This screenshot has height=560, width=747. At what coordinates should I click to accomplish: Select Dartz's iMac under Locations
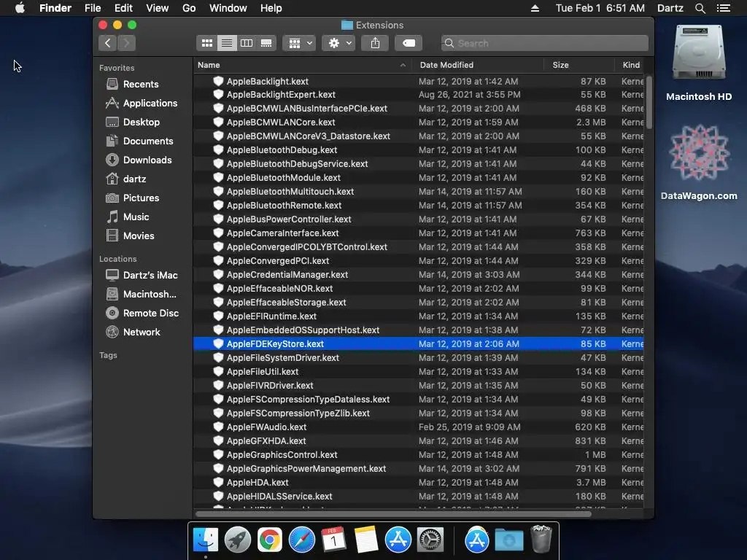click(x=150, y=276)
